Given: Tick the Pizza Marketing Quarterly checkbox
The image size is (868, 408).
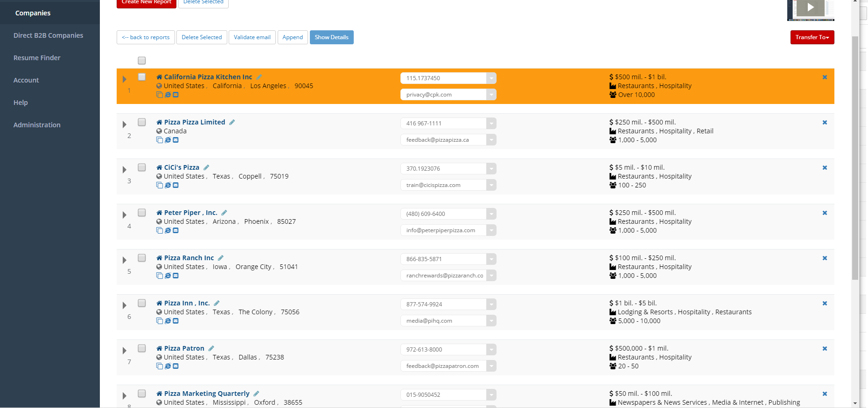Looking at the screenshot, I should click(x=142, y=394).
